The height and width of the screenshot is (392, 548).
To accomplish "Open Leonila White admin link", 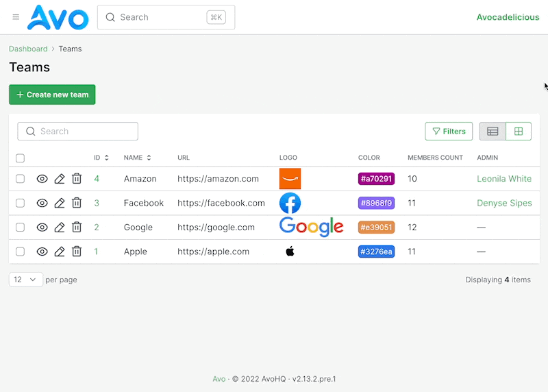I will (504, 179).
